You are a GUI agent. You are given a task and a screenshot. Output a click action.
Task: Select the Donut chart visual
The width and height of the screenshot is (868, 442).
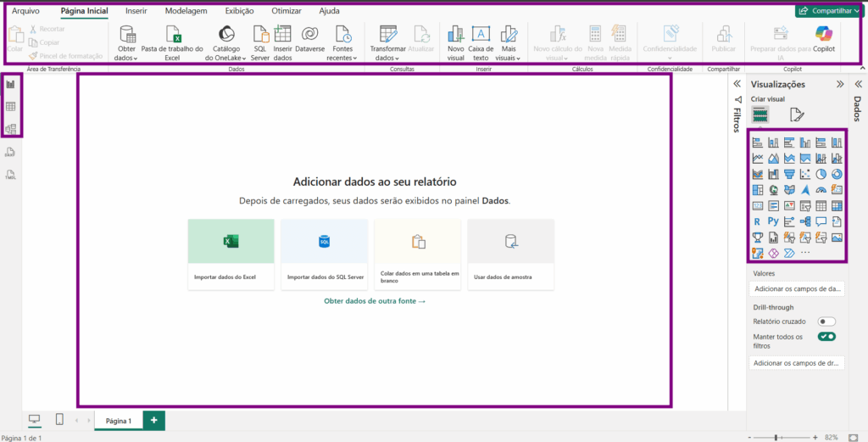point(837,175)
